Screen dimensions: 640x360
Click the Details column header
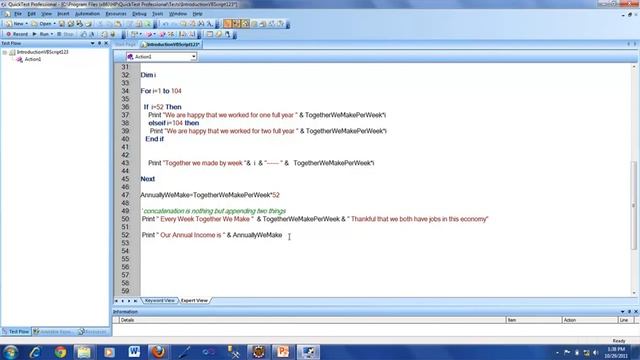312,320
